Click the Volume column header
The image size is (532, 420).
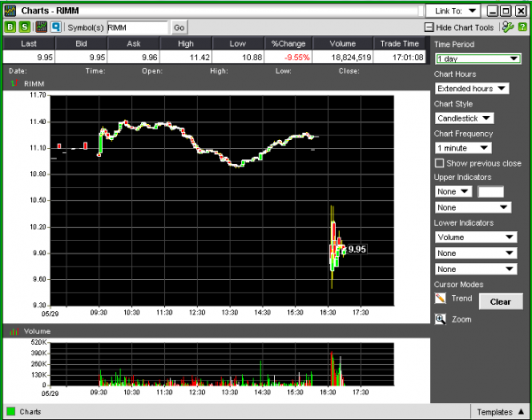pos(342,43)
